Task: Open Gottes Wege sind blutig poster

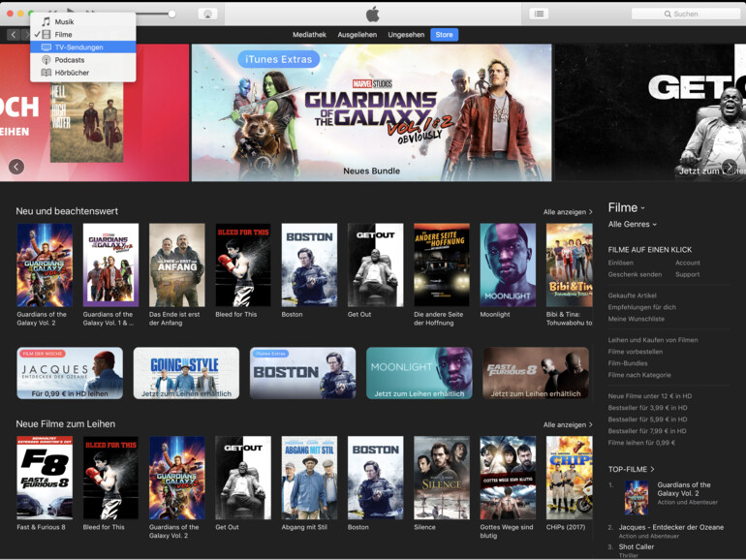Action: pyautogui.click(x=508, y=478)
